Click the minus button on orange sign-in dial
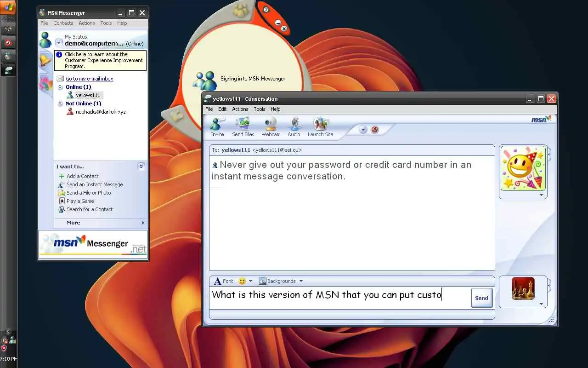 (x=278, y=23)
